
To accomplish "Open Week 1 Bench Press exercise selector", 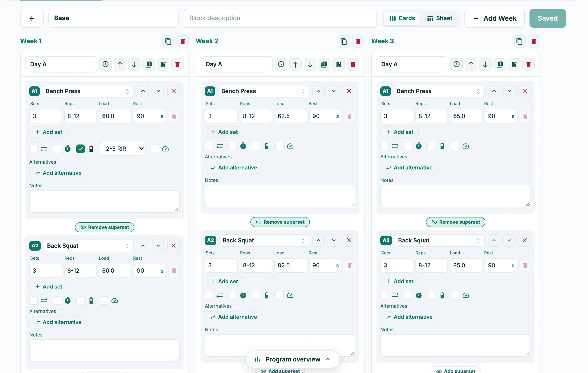I will (x=88, y=91).
